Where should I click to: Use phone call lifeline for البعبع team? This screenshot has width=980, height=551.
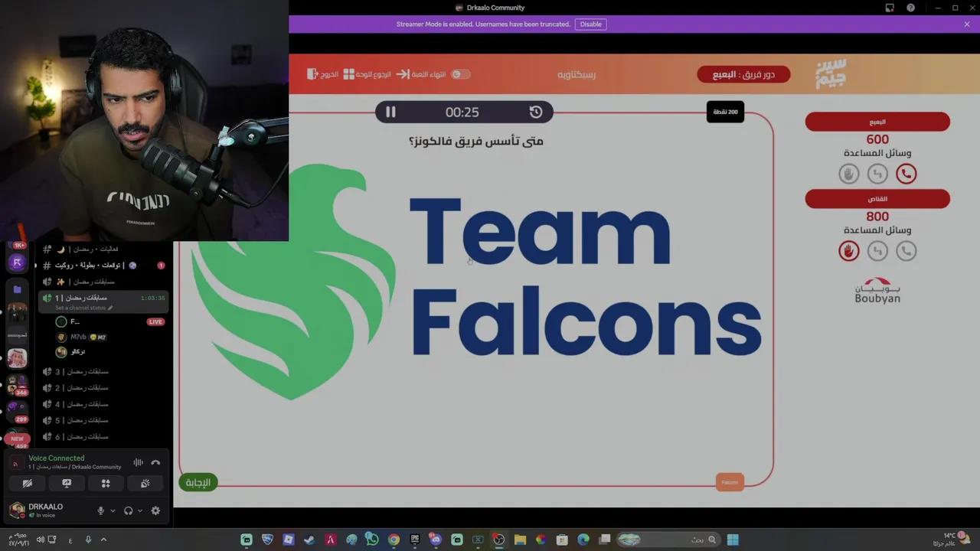coord(906,174)
